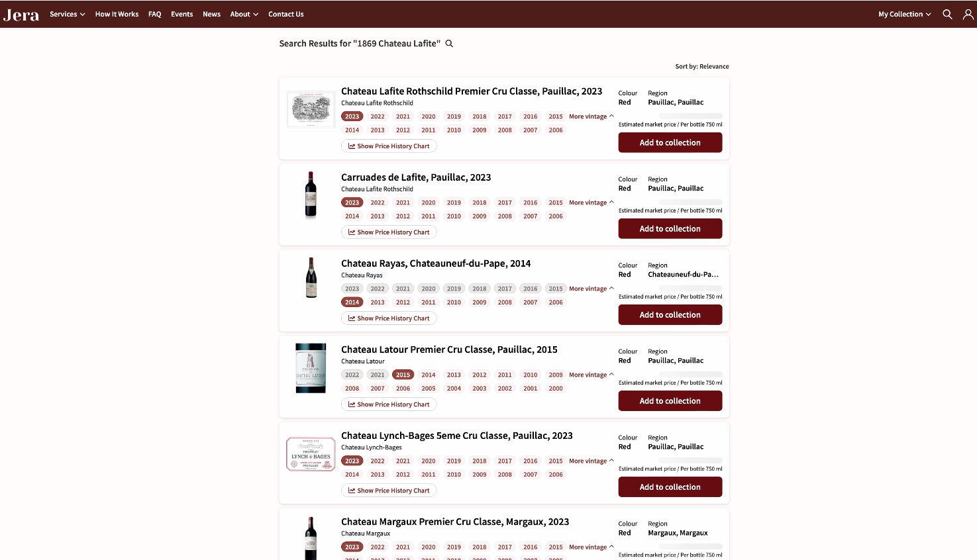
Task: Select vintage 2013 for Chateau Rayas
Action: pos(378,303)
